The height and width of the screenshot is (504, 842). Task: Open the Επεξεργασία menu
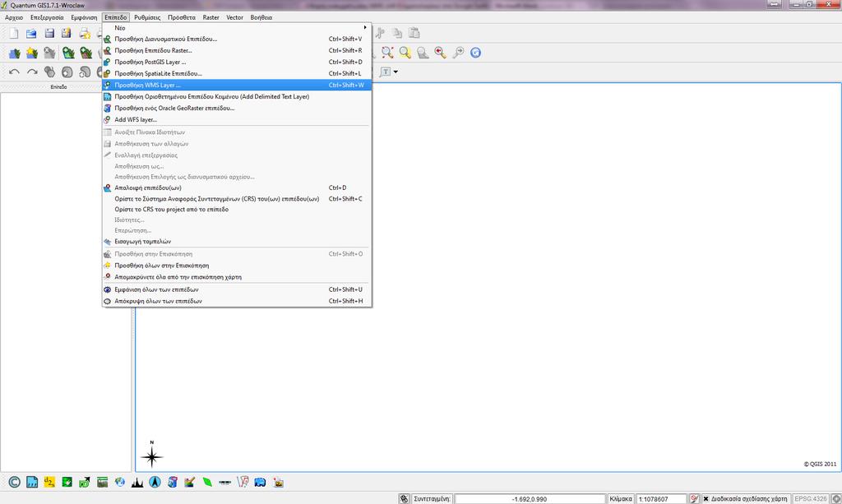[x=47, y=17]
